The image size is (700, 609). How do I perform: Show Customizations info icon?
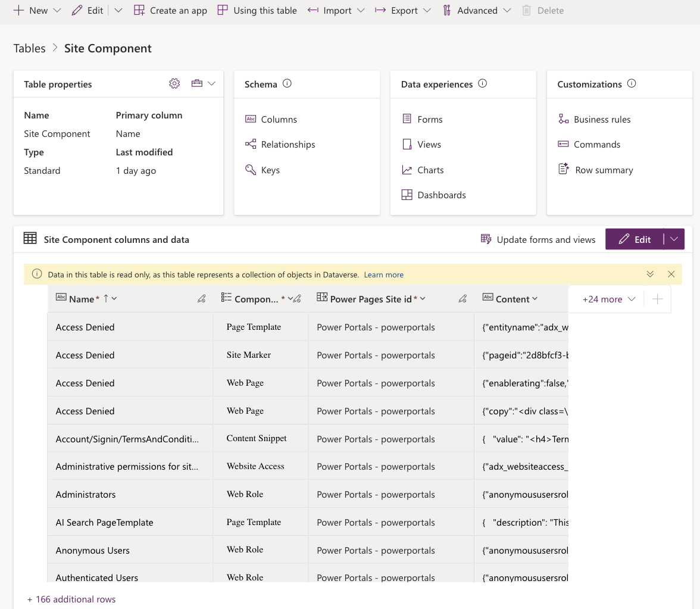pos(632,83)
